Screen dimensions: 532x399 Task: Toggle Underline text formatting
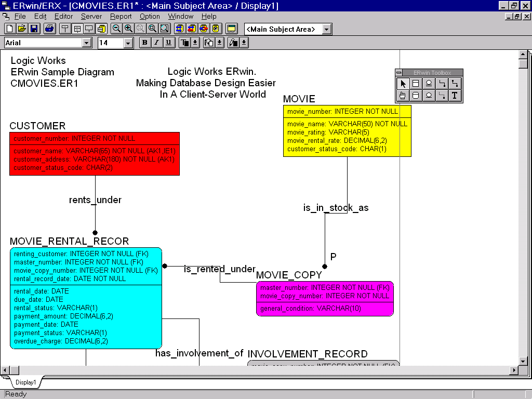coord(168,43)
